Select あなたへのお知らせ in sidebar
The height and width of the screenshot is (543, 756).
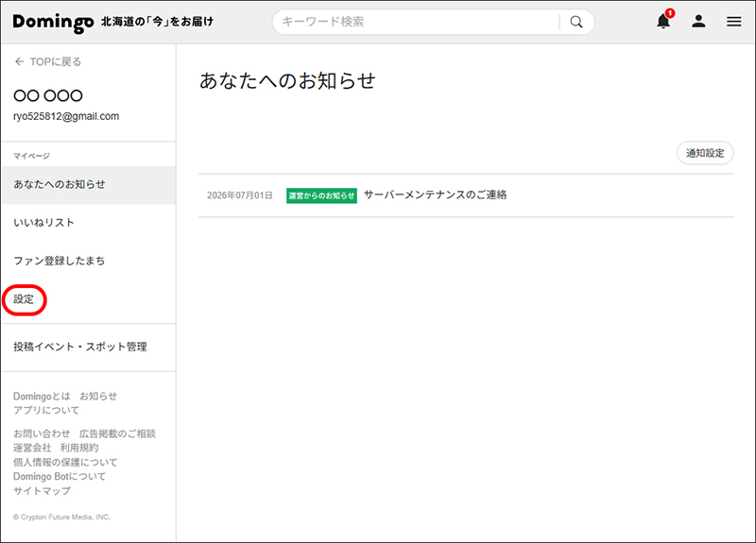(x=89, y=184)
